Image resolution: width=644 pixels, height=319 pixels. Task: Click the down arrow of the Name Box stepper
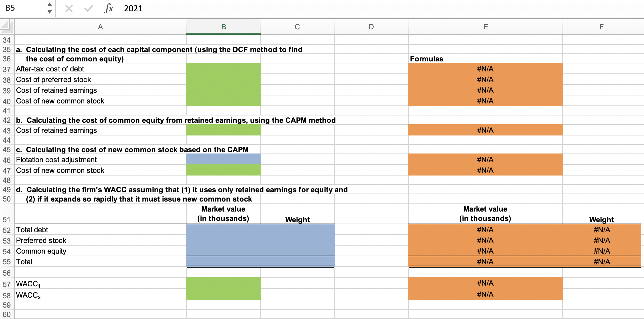click(x=49, y=12)
